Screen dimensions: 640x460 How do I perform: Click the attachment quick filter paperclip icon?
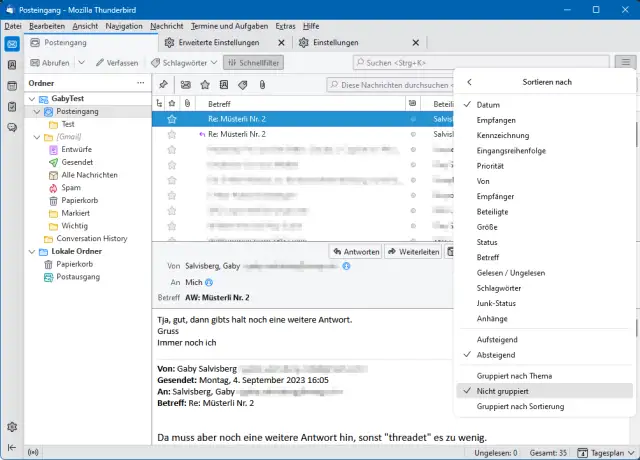(x=261, y=85)
